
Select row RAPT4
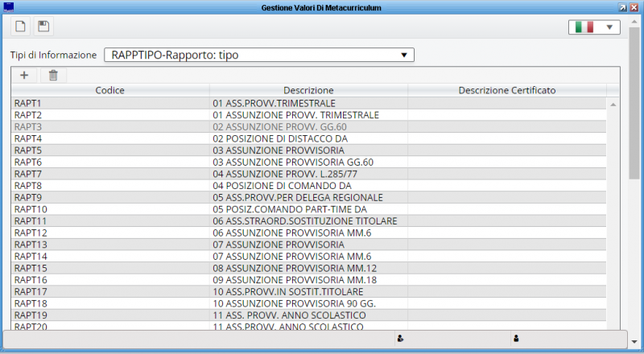click(309, 138)
